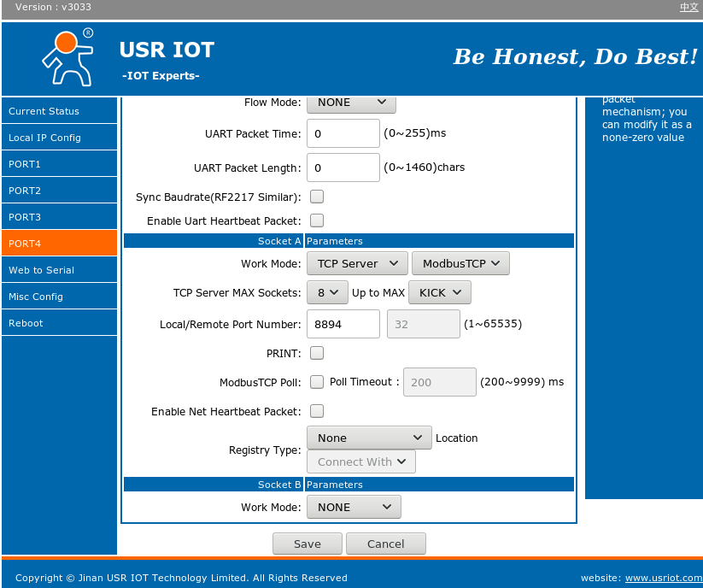Click the (0~1460)chars hint text
703x588 pixels.
click(425, 168)
